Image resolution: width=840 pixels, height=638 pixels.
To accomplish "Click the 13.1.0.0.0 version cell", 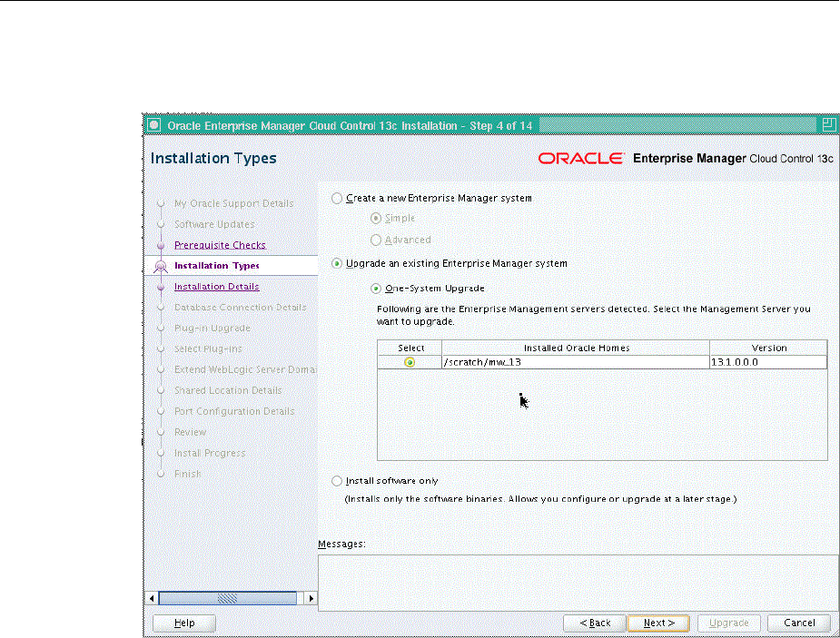I will point(769,362).
